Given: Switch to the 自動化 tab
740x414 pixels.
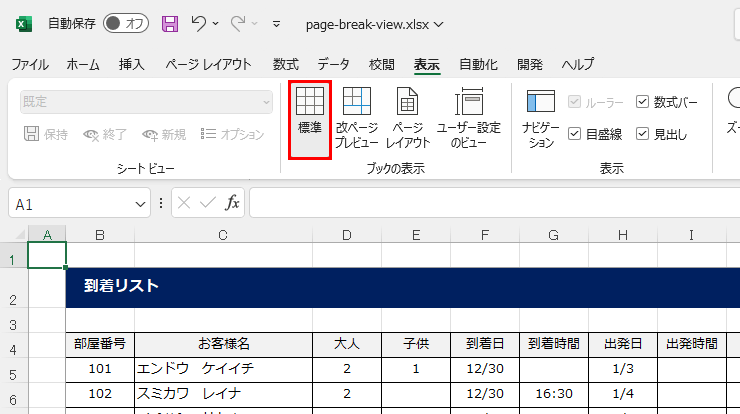Looking at the screenshot, I should (x=479, y=64).
